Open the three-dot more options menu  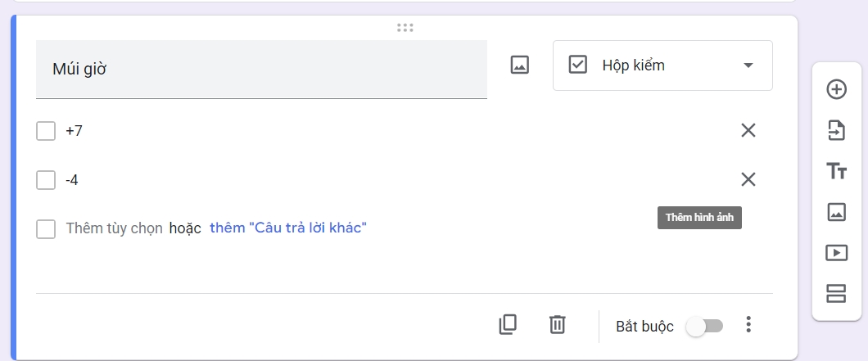748,325
